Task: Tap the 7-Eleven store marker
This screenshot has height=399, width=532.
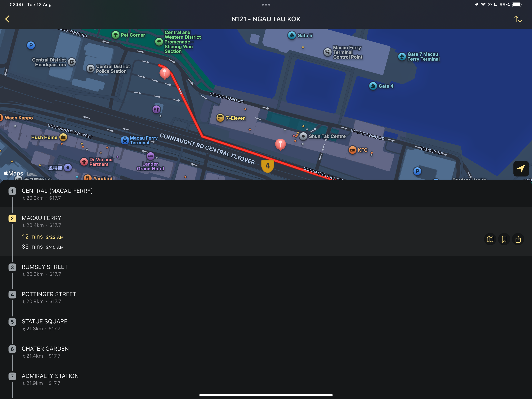Action: click(x=220, y=118)
